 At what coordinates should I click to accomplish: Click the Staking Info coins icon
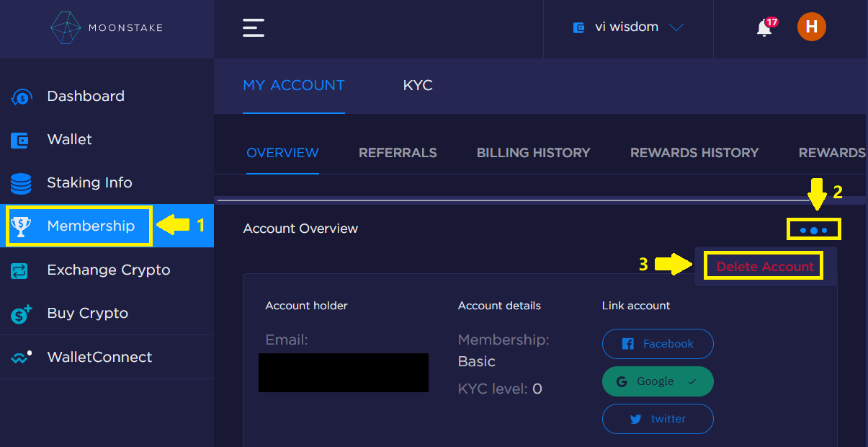[21, 183]
